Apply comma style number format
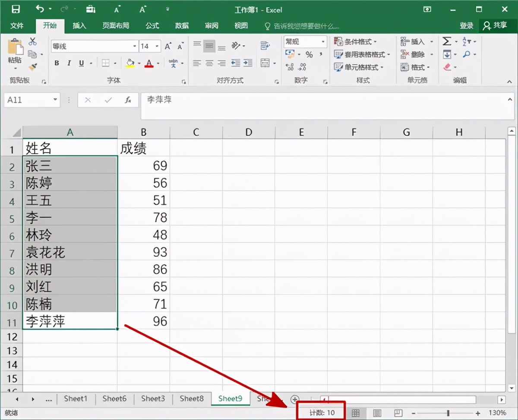Viewport: 518px width, 420px height. click(321, 54)
